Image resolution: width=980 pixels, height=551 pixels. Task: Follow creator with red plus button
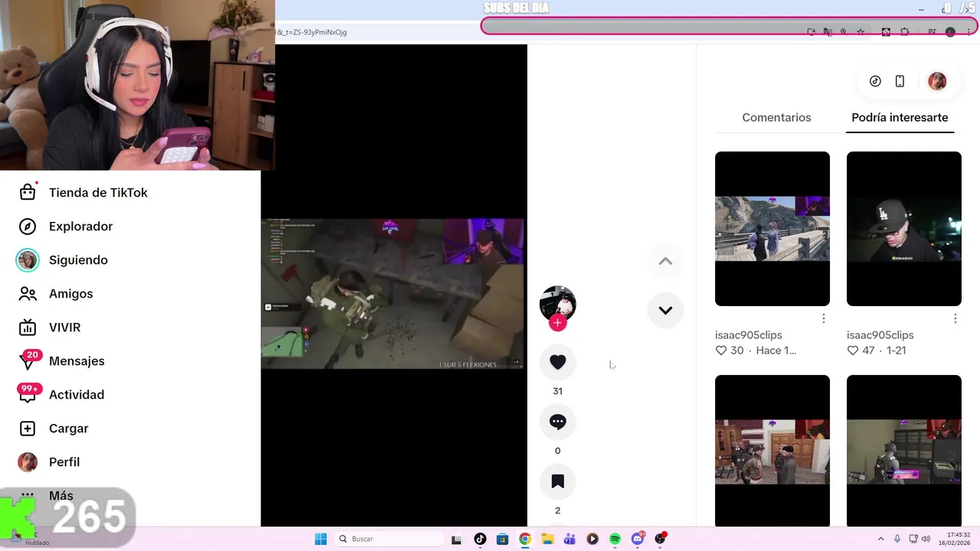pyautogui.click(x=557, y=323)
